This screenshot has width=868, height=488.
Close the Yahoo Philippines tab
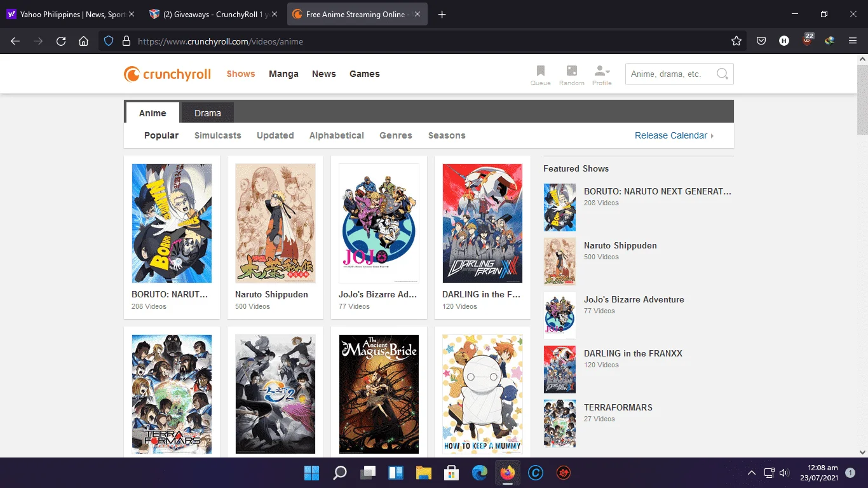132,15
